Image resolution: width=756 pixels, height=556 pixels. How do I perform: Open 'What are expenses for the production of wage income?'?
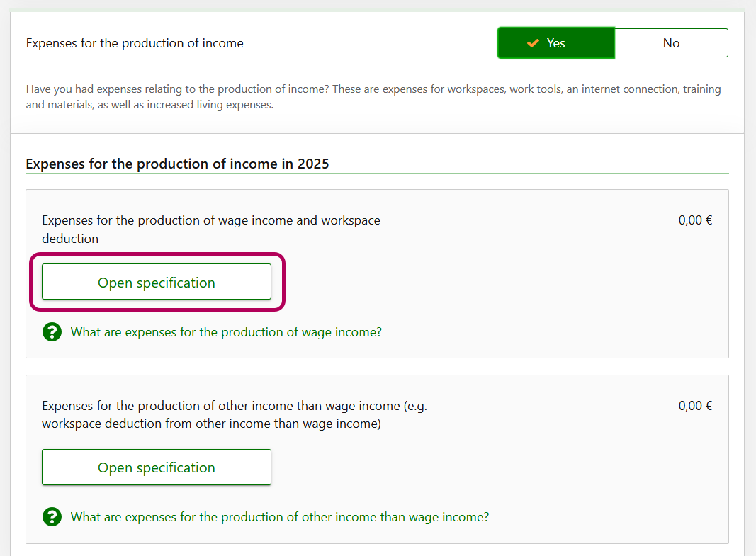tap(226, 332)
